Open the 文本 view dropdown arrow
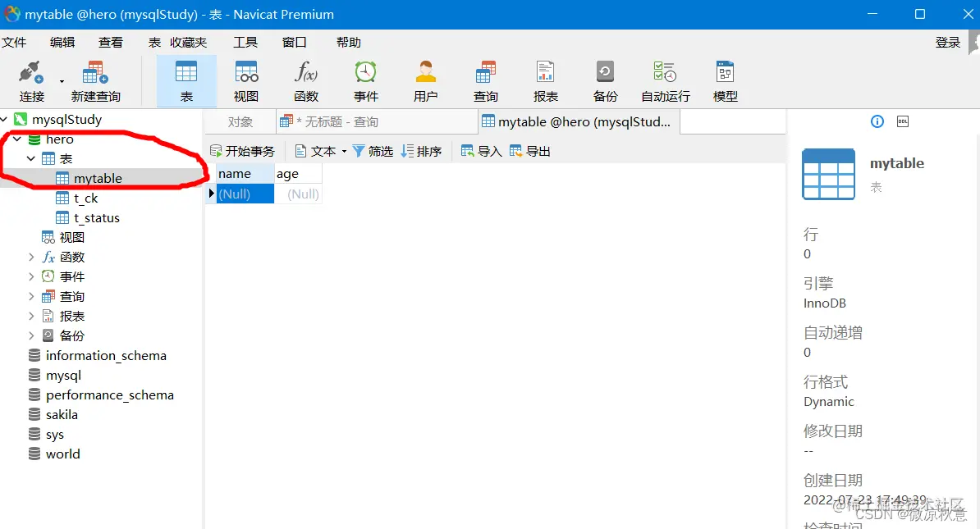980x529 pixels. click(x=344, y=150)
